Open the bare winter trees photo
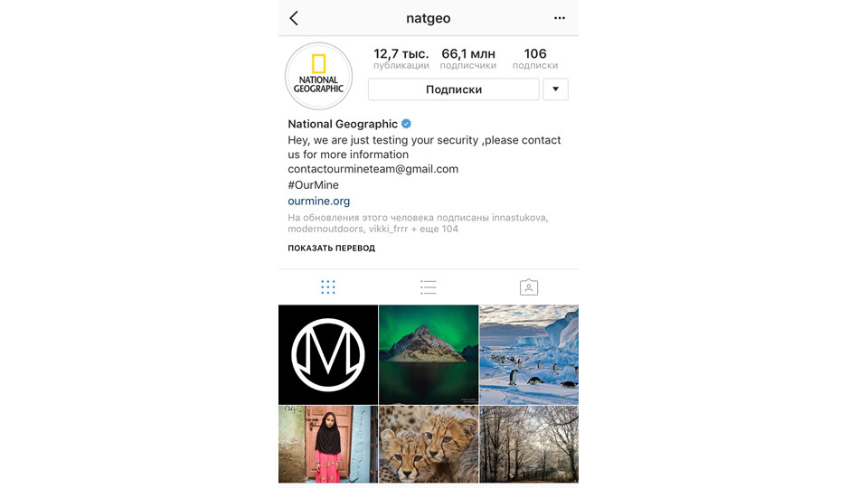 click(x=529, y=445)
